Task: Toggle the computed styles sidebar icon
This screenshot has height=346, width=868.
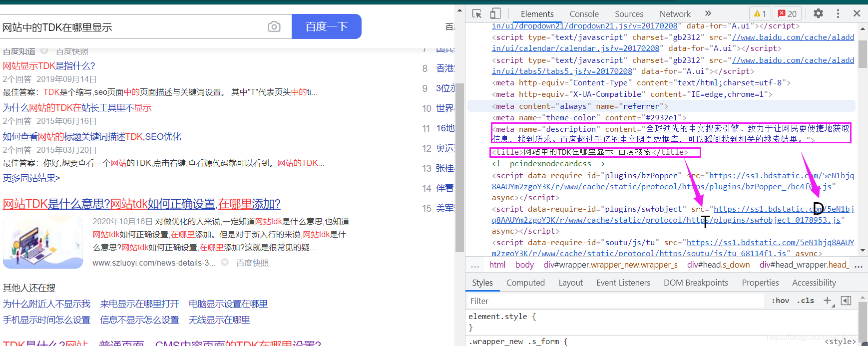Action: point(846,301)
